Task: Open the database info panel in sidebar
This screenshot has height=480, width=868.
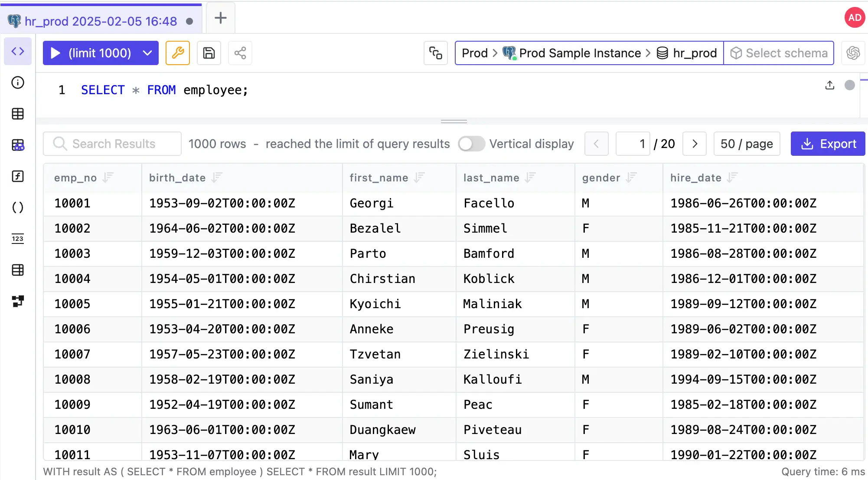Action: [17, 82]
